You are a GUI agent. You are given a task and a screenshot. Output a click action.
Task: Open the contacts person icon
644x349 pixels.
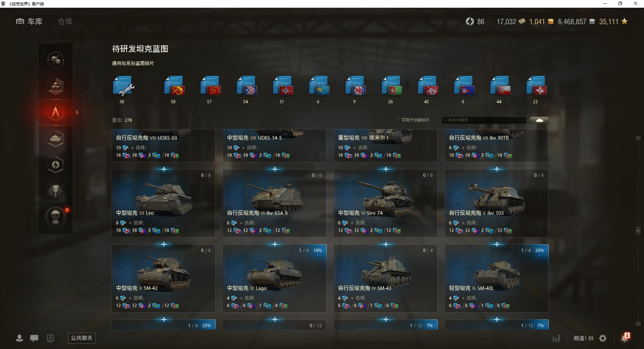(x=19, y=338)
